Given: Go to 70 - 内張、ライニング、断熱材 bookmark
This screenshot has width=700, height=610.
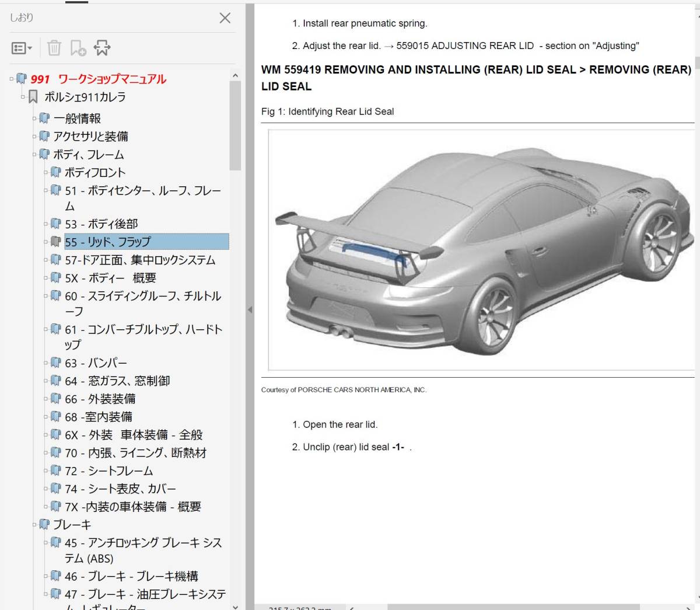Looking at the screenshot, I should pos(136,452).
